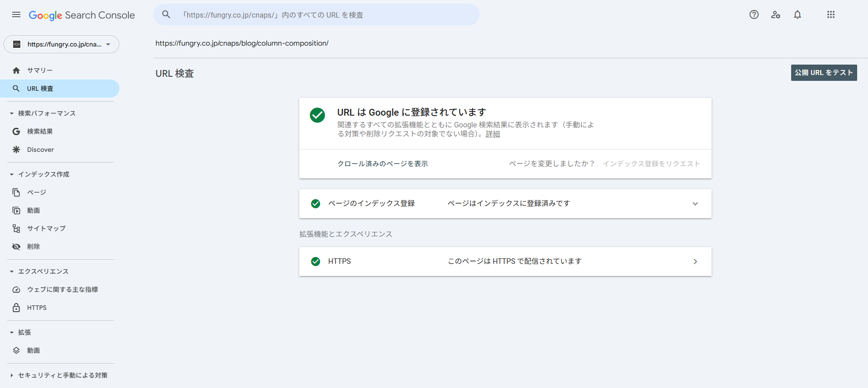Viewport: 868px width, 388px height.
Task: Open ウェブに関する主な指標 report
Action: click(x=60, y=290)
